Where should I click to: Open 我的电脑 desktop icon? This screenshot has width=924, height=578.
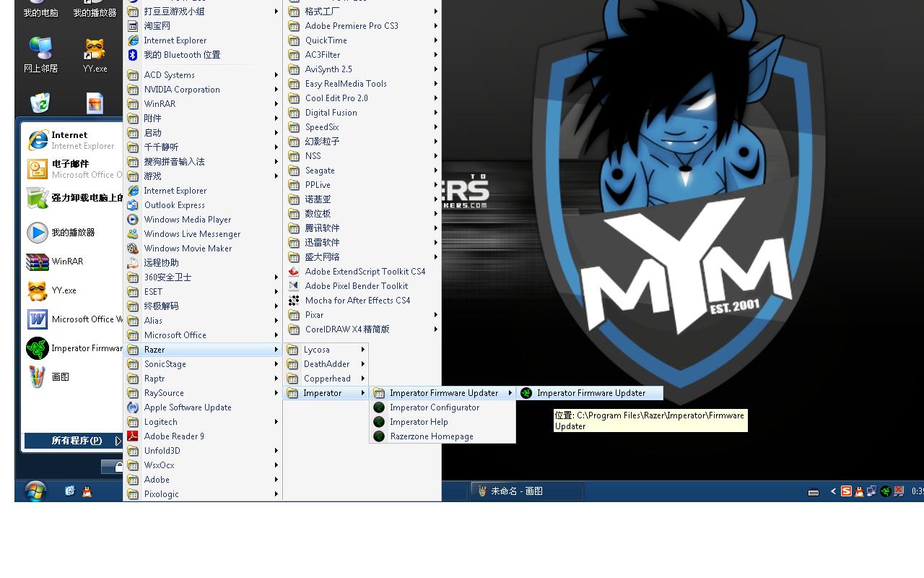tap(40, 9)
